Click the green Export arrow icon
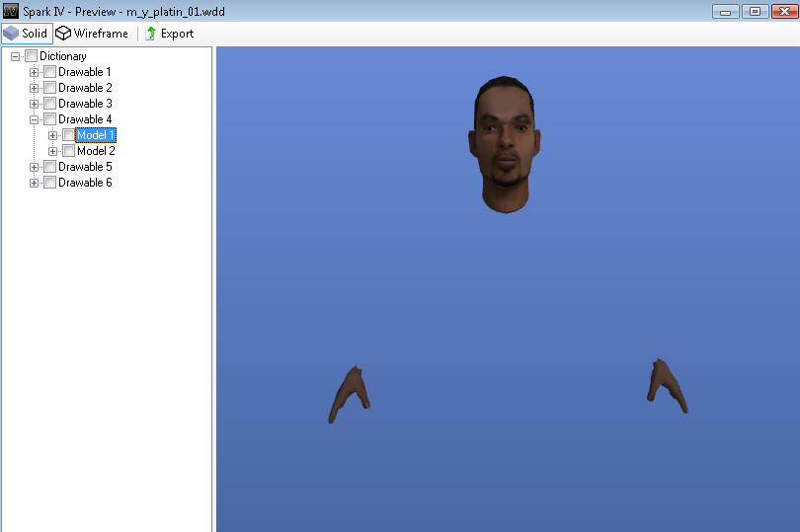The image size is (800, 532). tap(150, 34)
